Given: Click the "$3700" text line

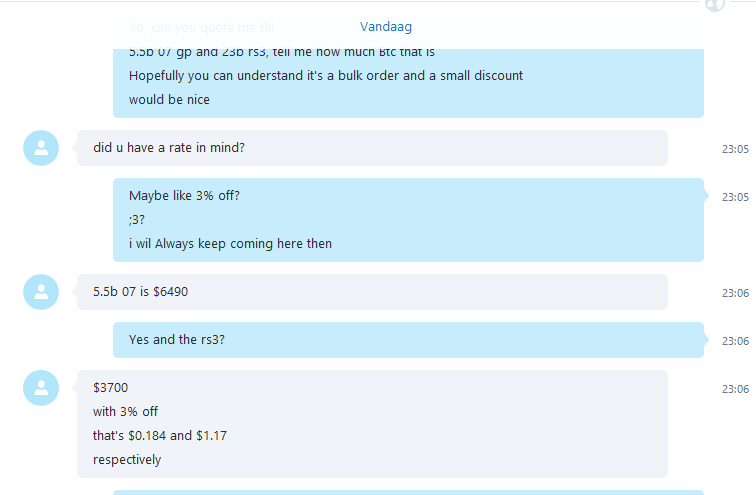Looking at the screenshot, I should 110,388.
